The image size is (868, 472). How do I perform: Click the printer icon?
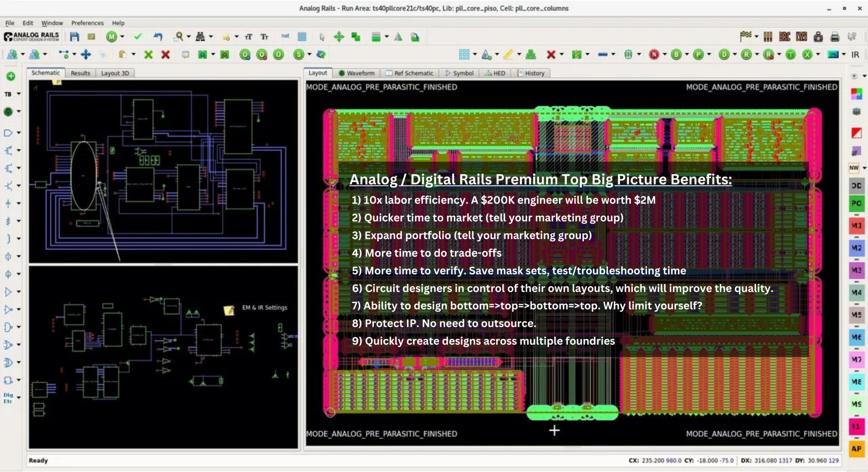[835, 37]
